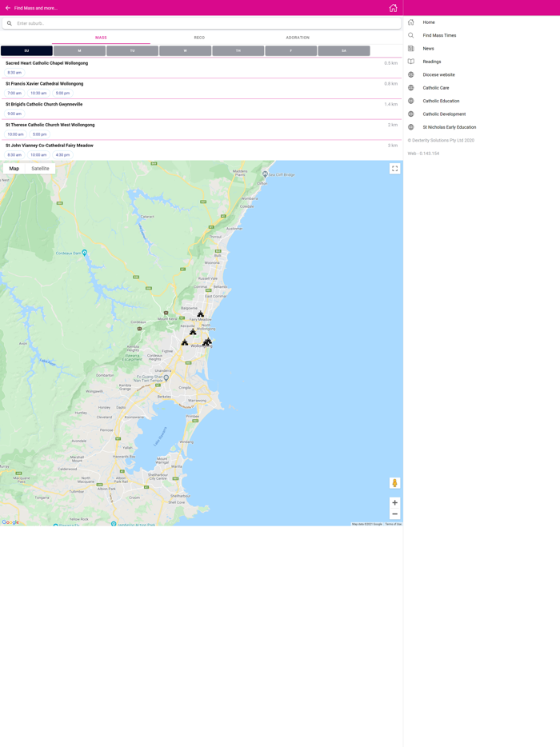Click the Catholic Development globe icon
560x747 pixels.
(411, 114)
